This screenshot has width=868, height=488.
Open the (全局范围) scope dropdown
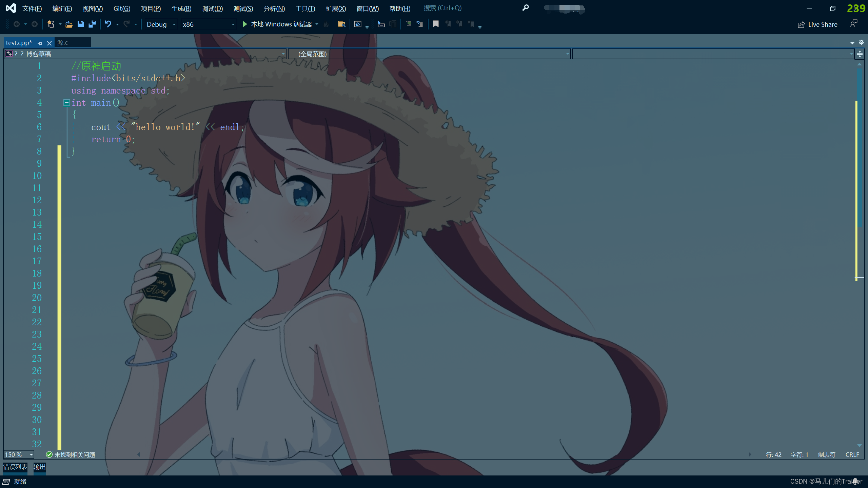coord(429,54)
